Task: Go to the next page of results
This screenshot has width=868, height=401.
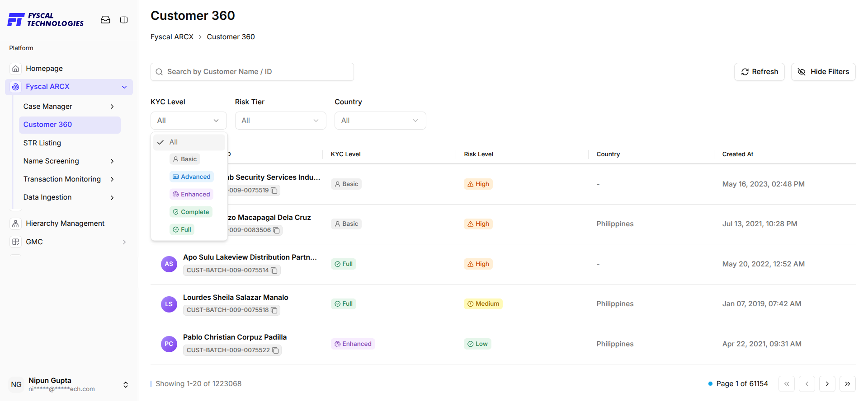Action: [x=827, y=384]
